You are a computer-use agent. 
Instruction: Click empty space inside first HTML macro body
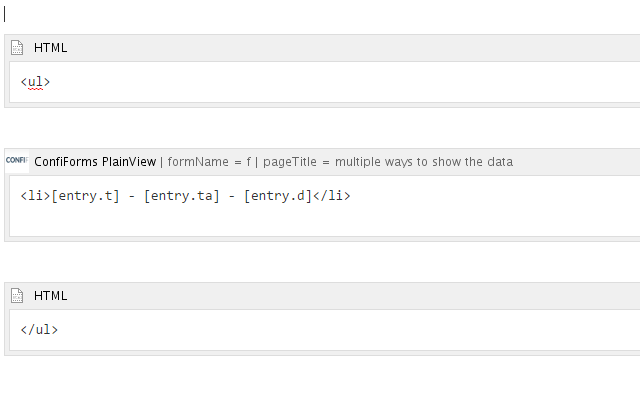327,82
